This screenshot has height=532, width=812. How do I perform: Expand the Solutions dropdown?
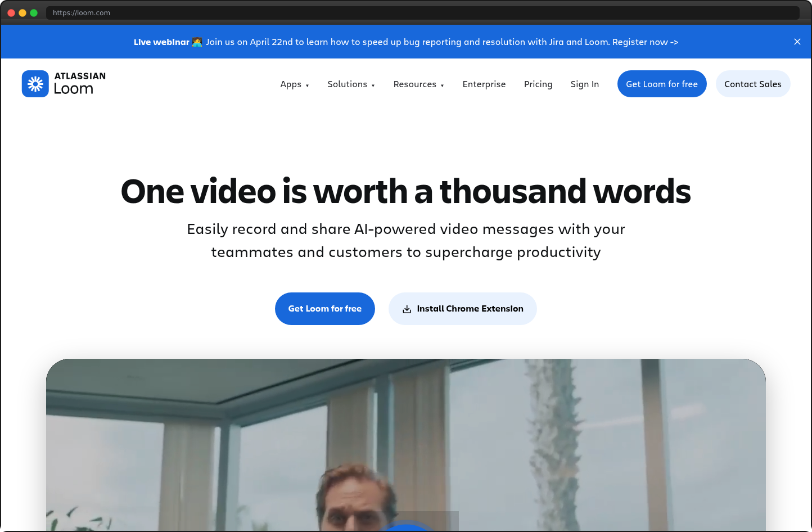click(x=351, y=84)
